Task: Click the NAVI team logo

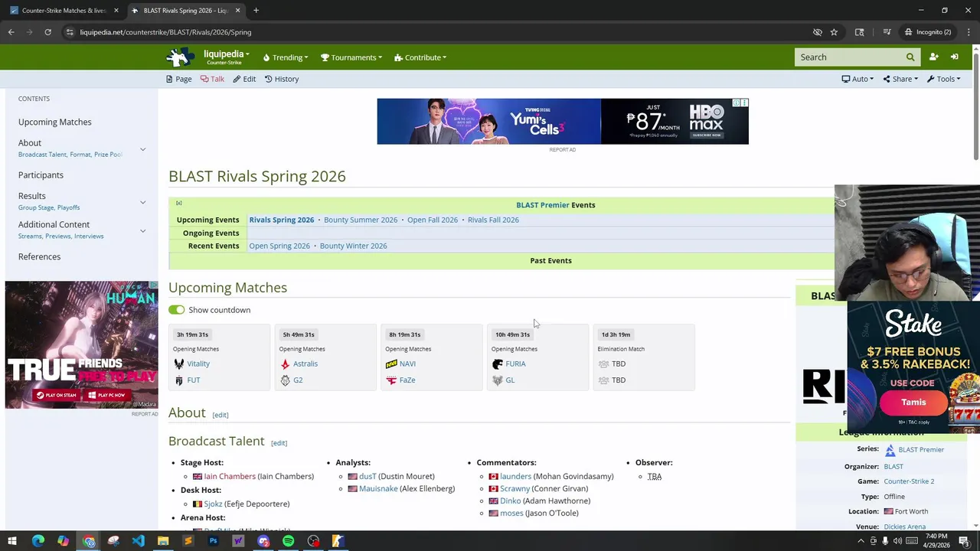Action: pos(391,364)
